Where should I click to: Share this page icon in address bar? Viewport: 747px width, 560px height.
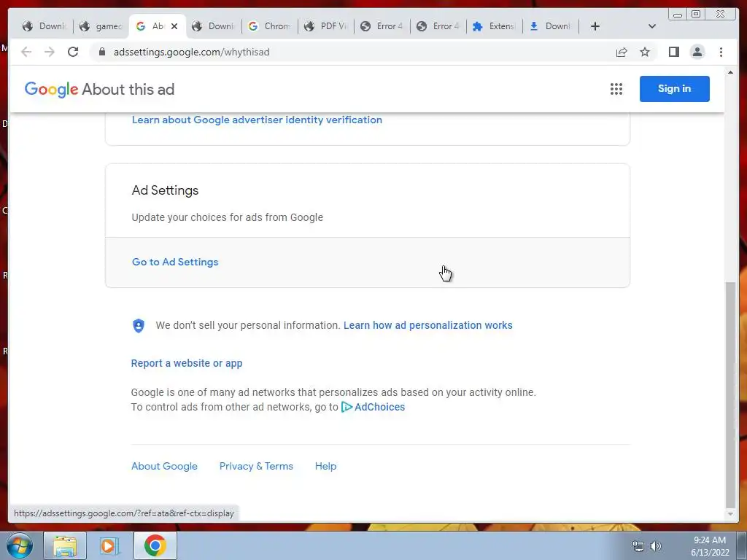click(622, 52)
